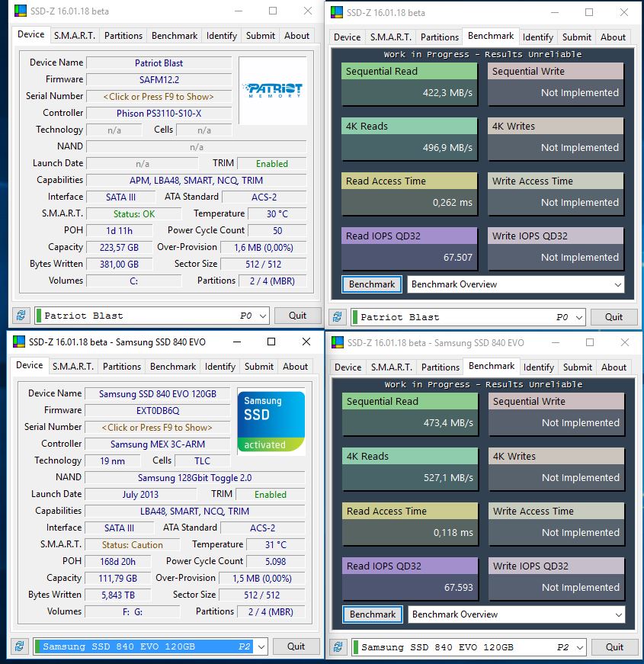
Task: Quit the Patriot Blast Device window
Action: click(297, 316)
